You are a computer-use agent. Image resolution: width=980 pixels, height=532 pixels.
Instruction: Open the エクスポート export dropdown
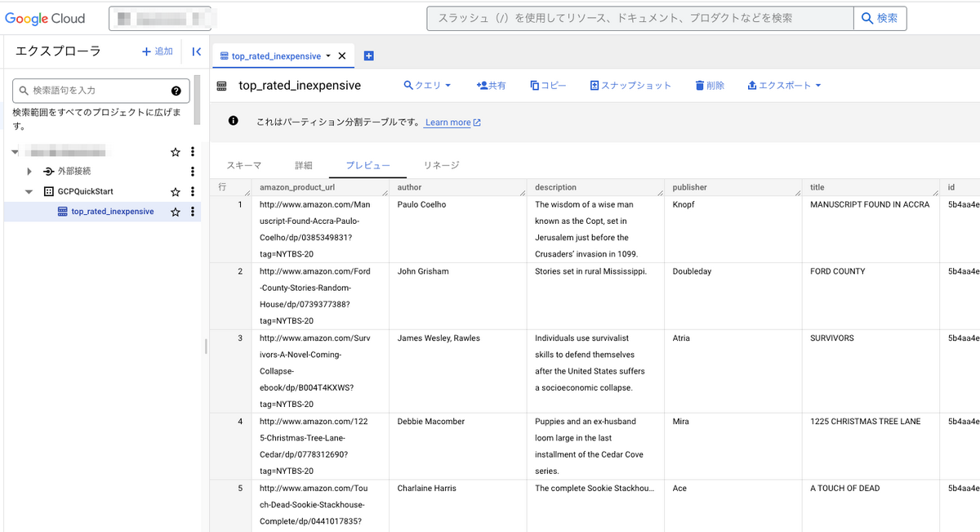coord(784,85)
